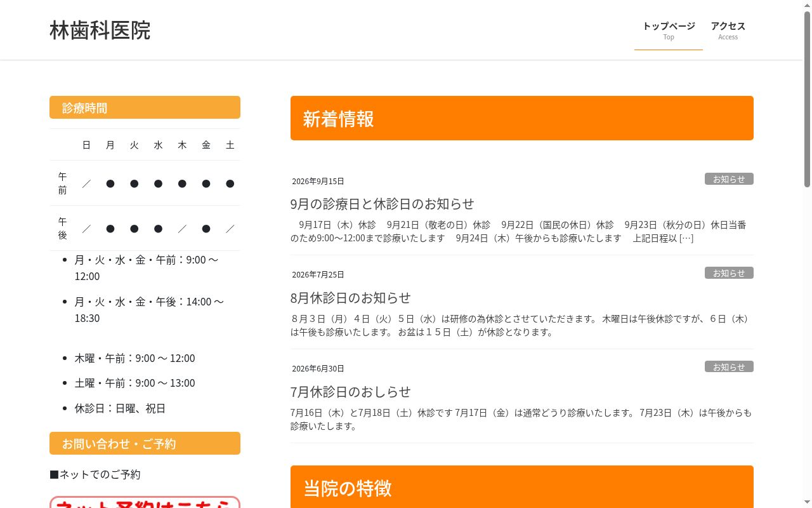Click the date 2026年9月15日
This screenshot has height=508, width=812.
pyautogui.click(x=318, y=181)
